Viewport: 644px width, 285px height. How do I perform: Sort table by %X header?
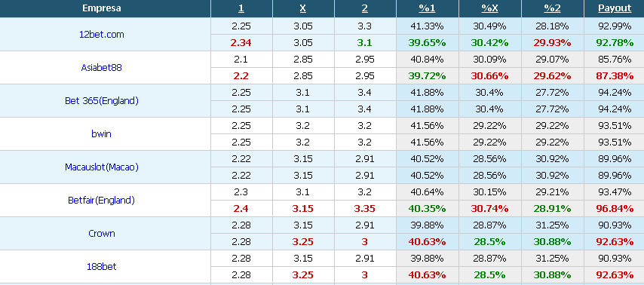point(489,8)
